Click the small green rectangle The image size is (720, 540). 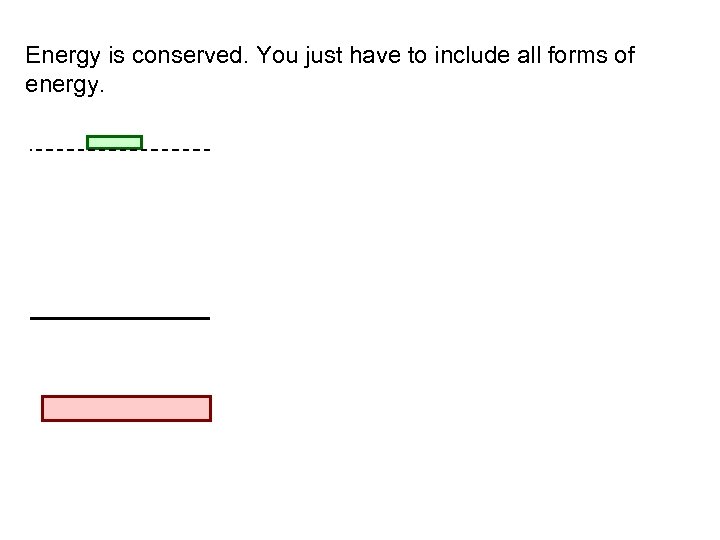[x=115, y=142]
